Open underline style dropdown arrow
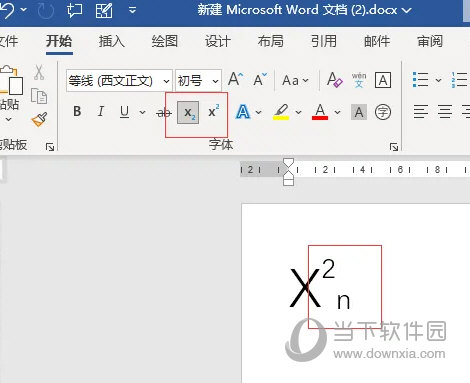This screenshot has height=383, width=470. coord(142,112)
